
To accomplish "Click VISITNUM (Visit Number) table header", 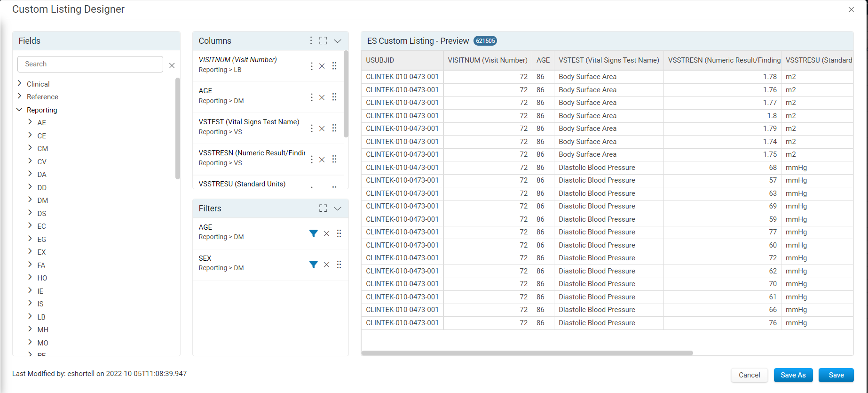I will click(488, 60).
